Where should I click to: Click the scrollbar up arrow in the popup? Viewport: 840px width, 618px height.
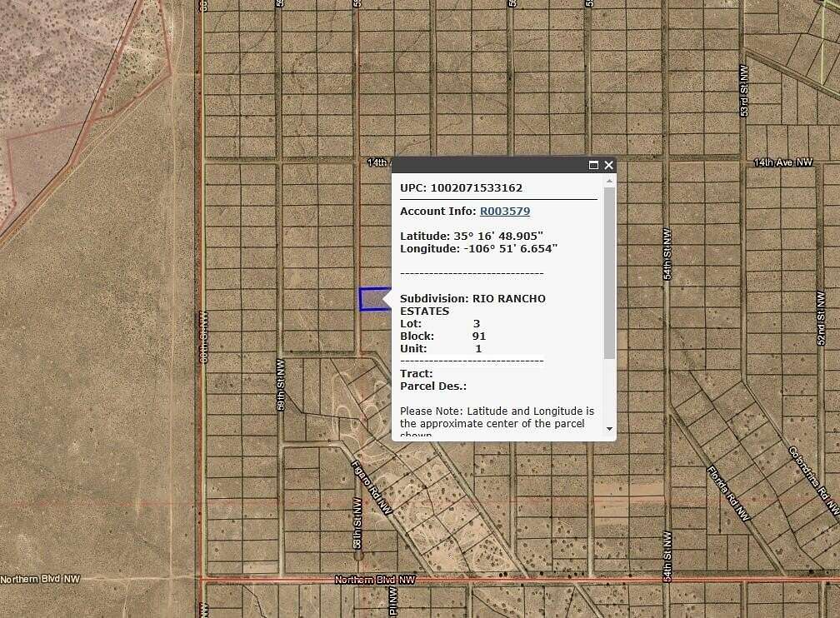(609, 181)
